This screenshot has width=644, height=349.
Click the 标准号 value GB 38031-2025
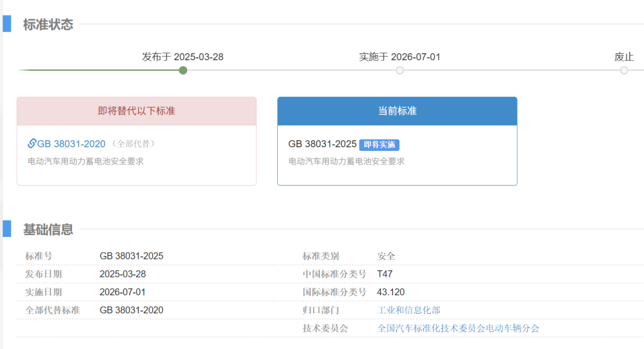pyautogui.click(x=131, y=256)
